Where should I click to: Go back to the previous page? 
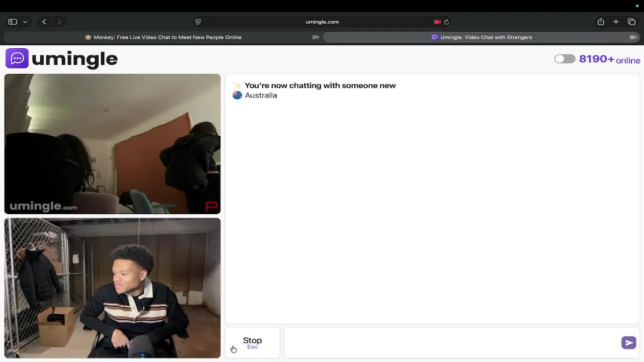(x=44, y=22)
